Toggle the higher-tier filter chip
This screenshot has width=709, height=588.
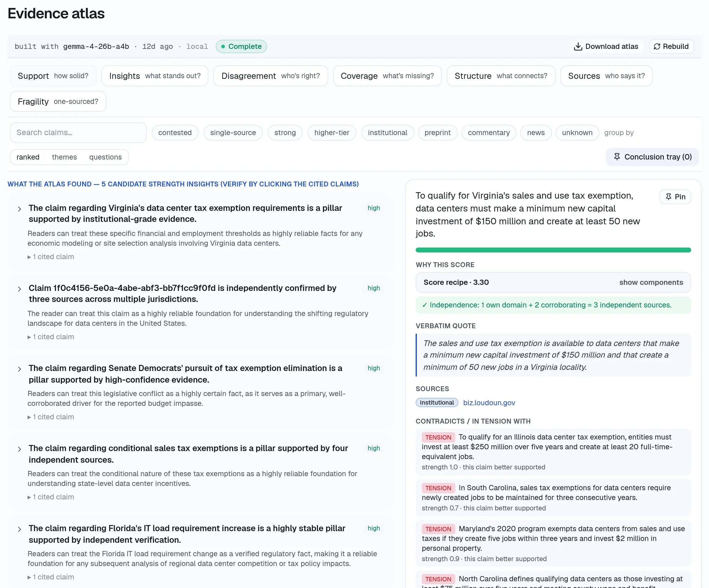(332, 133)
